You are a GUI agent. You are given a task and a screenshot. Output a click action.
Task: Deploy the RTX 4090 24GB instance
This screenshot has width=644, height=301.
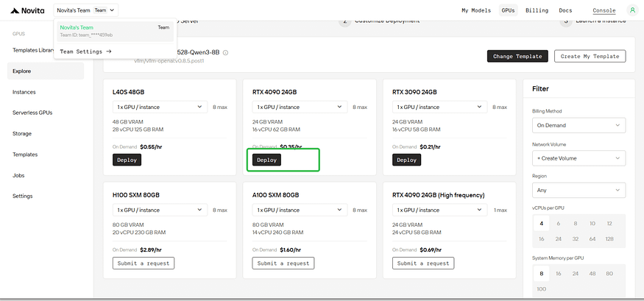coord(266,160)
